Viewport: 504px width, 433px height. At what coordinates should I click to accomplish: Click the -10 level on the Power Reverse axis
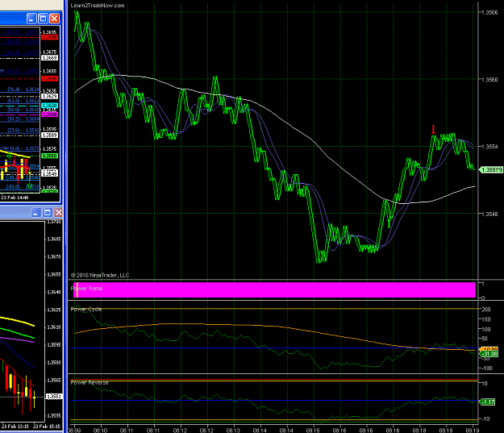(485, 418)
